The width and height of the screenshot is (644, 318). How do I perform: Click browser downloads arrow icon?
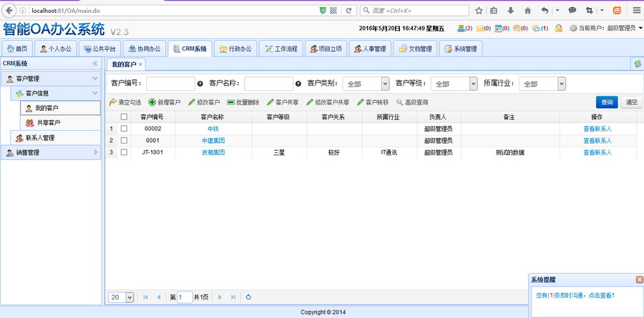tap(511, 10)
